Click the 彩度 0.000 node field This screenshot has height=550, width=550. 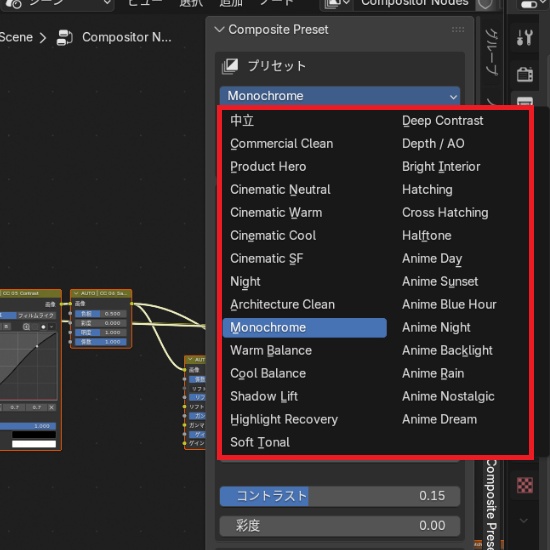(101, 323)
